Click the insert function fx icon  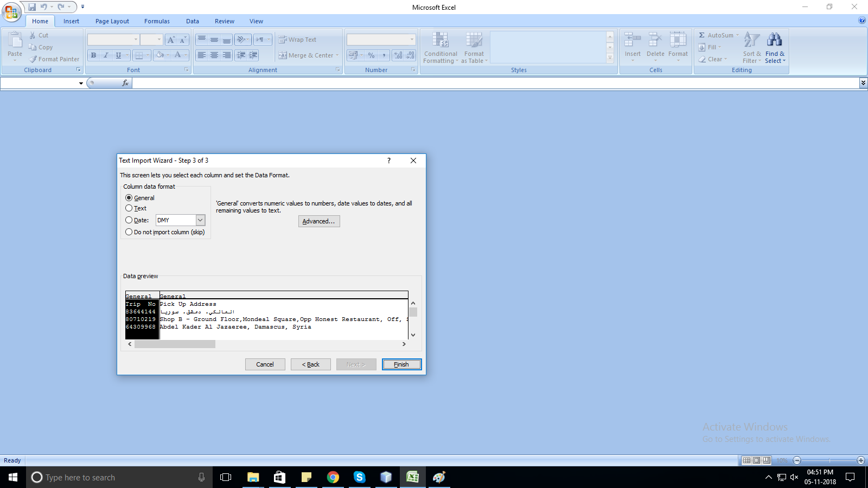coord(125,83)
